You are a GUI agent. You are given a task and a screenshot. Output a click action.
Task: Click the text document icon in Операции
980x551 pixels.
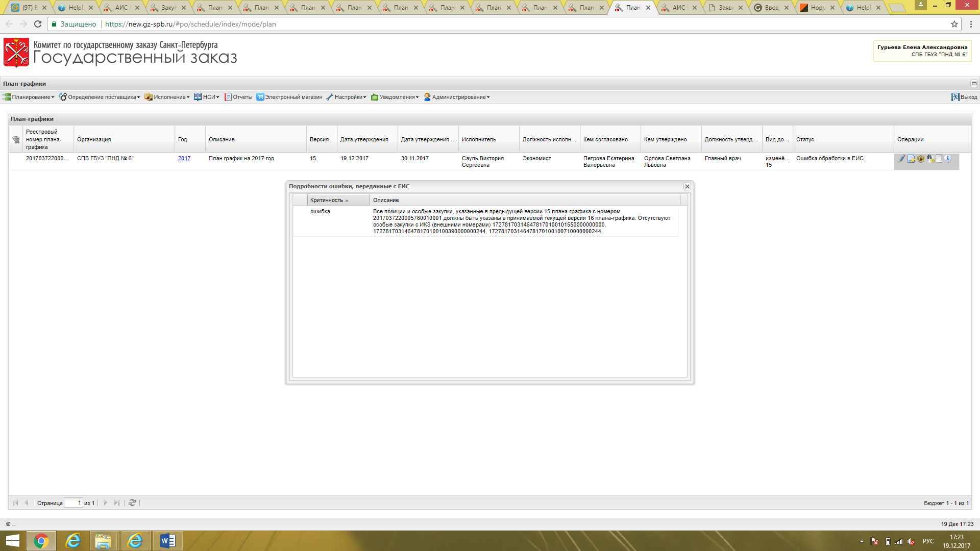(x=939, y=159)
